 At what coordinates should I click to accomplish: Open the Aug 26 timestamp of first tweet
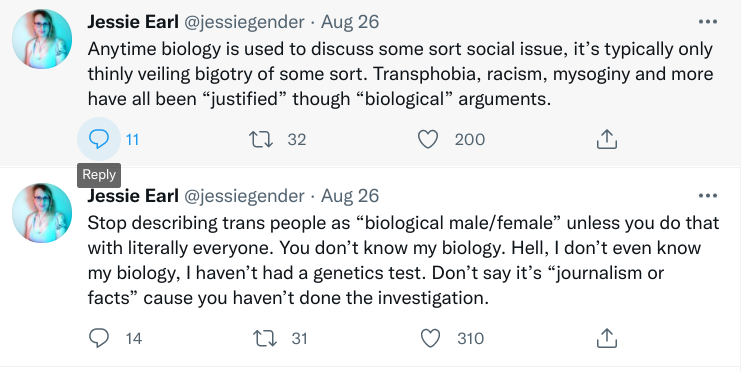coord(350,22)
